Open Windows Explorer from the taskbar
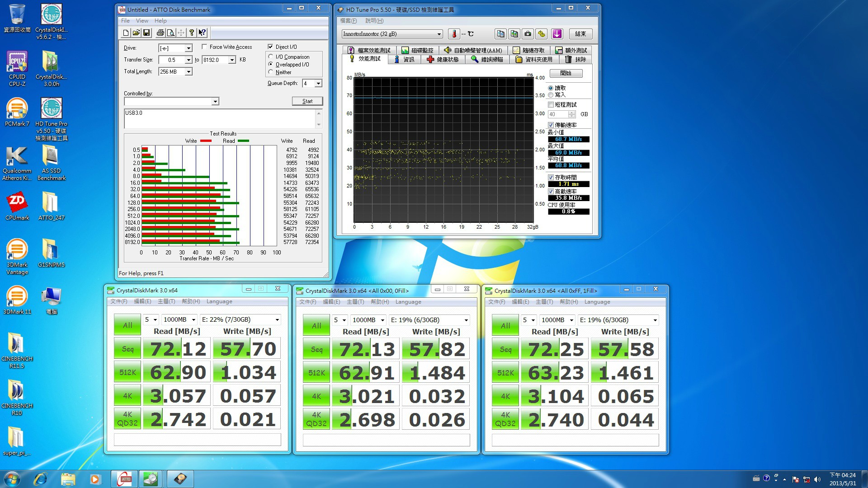 (x=68, y=479)
